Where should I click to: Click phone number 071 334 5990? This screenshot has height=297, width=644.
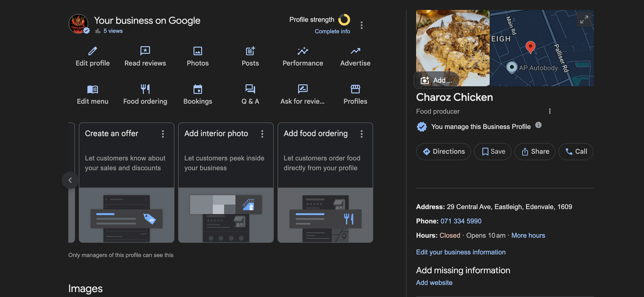[461, 221]
